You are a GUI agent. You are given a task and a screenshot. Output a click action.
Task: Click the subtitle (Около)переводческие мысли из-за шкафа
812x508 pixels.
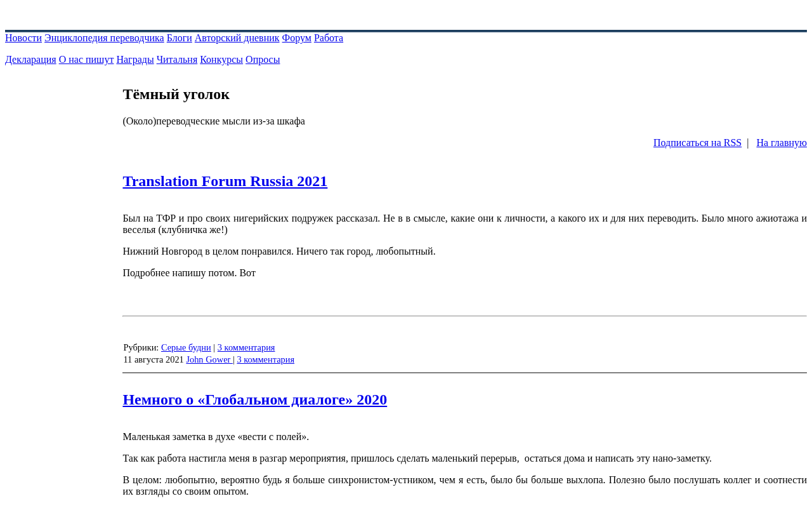pos(214,121)
